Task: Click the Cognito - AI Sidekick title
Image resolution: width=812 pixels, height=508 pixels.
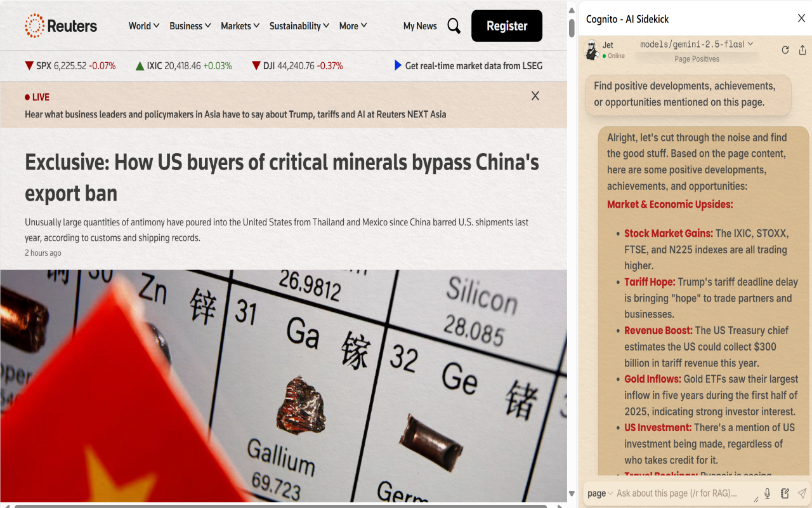Action: [x=627, y=19]
